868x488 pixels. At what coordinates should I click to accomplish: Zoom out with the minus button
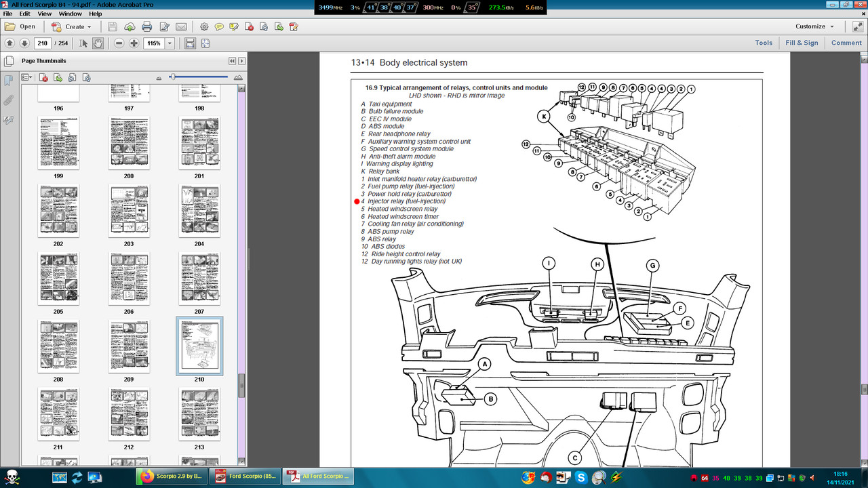[x=119, y=43]
